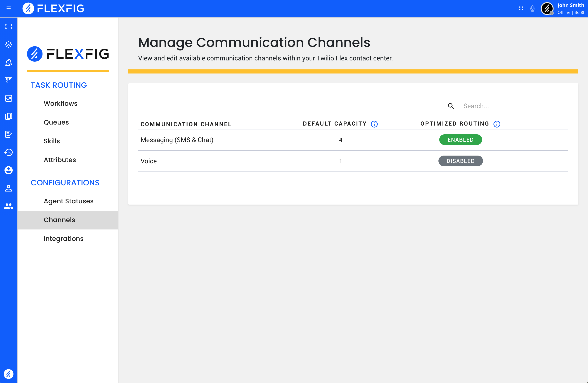
Task: Open the FlexFig icon at sidebar bottom
Action: 9,374
